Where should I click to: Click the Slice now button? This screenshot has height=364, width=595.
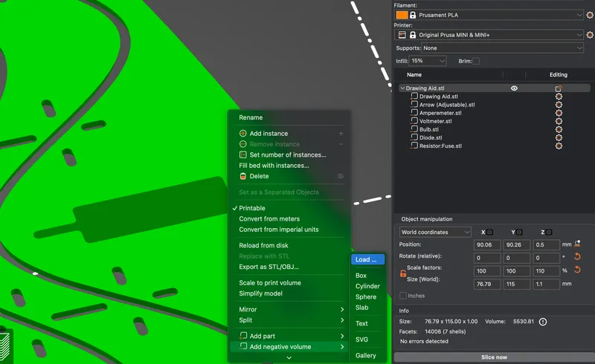point(493,357)
